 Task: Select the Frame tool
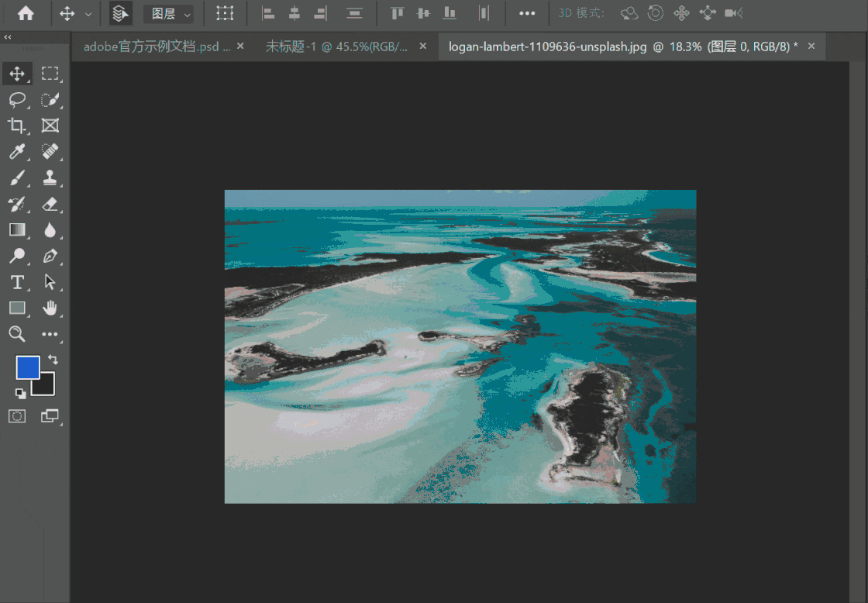[50, 126]
